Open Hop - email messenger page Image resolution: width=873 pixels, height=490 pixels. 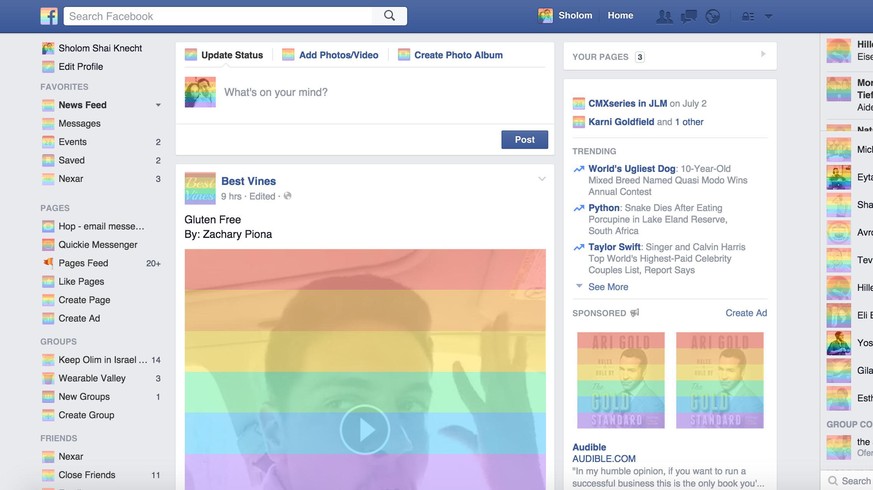pyautogui.click(x=101, y=226)
